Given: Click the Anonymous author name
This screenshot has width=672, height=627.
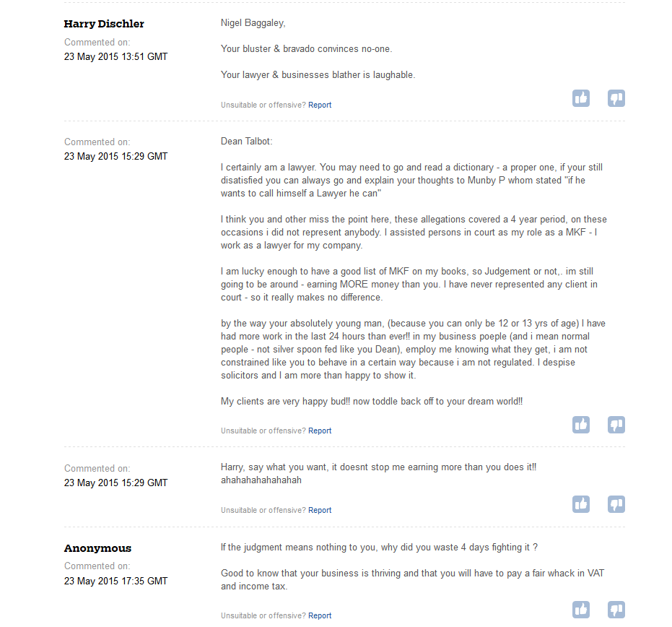Looking at the screenshot, I should [97, 548].
